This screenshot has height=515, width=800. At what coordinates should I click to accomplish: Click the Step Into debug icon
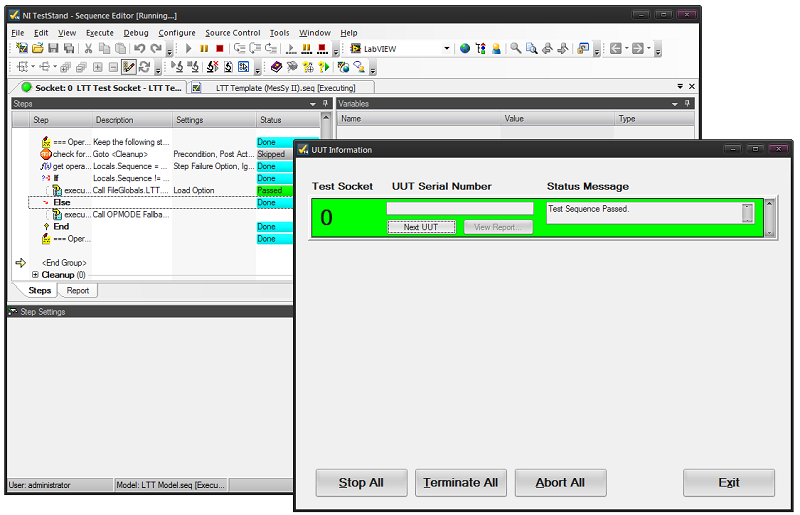pos(239,48)
